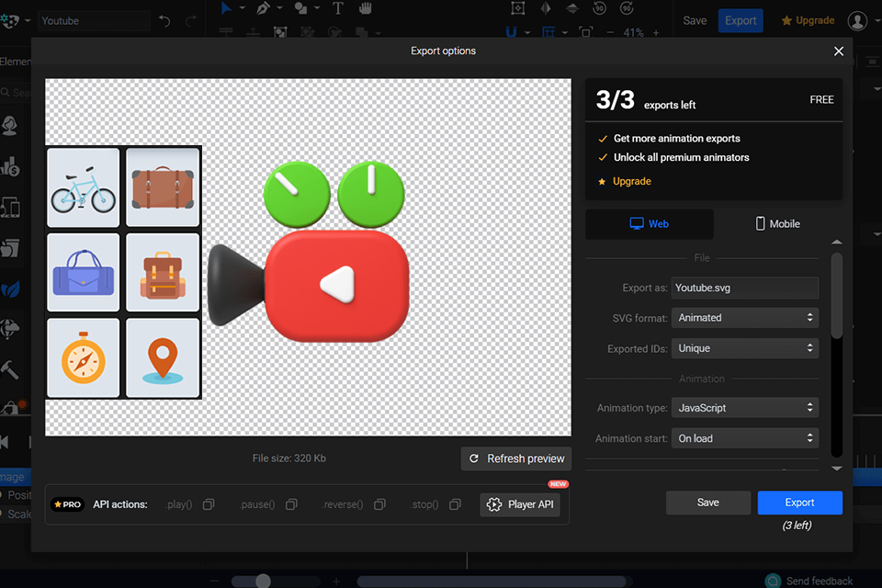The height and width of the screenshot is (588, 882).
Task: Click the project name Youtube field
Action: coord(95,21)
